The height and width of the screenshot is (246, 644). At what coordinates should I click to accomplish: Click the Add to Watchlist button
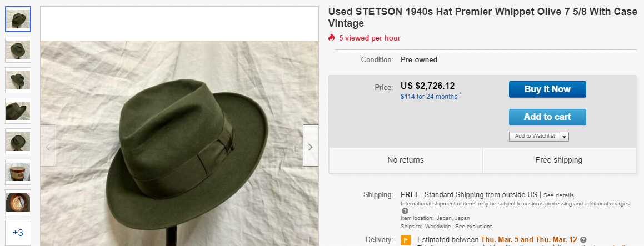click(x=535, y=137)
